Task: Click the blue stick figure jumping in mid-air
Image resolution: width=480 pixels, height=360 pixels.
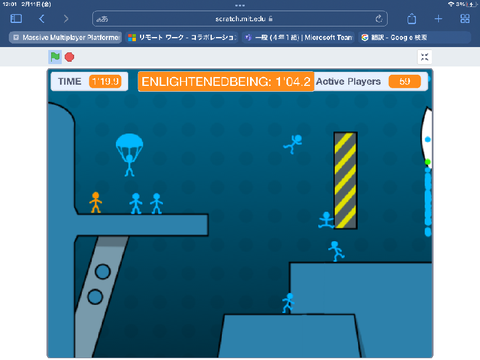Action: (293, 144)
